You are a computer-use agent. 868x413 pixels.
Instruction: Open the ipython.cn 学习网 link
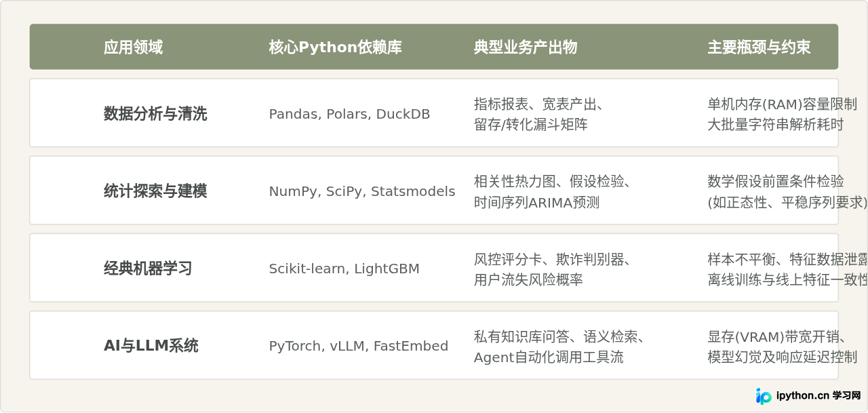(818, 396)
